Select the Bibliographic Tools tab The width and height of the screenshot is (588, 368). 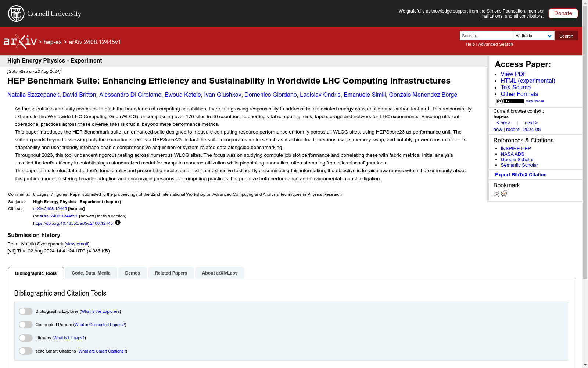click(36, 273)
